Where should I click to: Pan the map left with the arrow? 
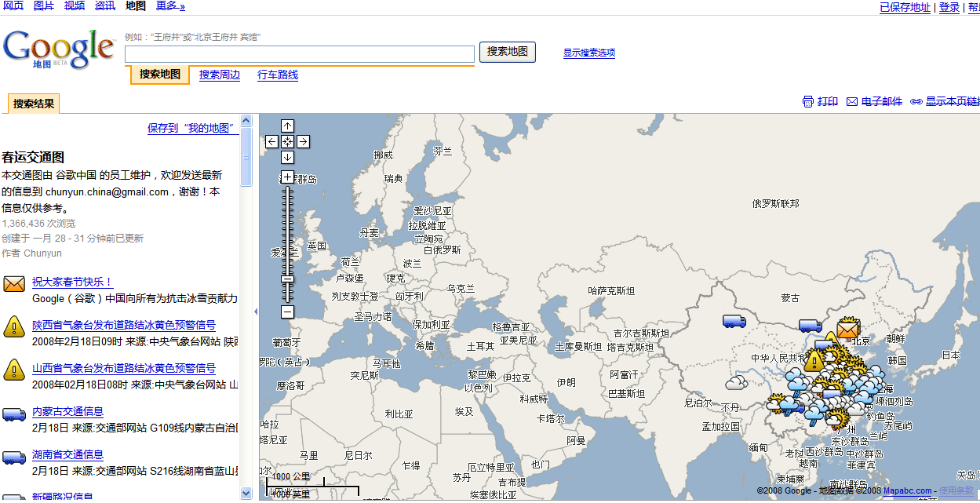click(x=271, y=142)
